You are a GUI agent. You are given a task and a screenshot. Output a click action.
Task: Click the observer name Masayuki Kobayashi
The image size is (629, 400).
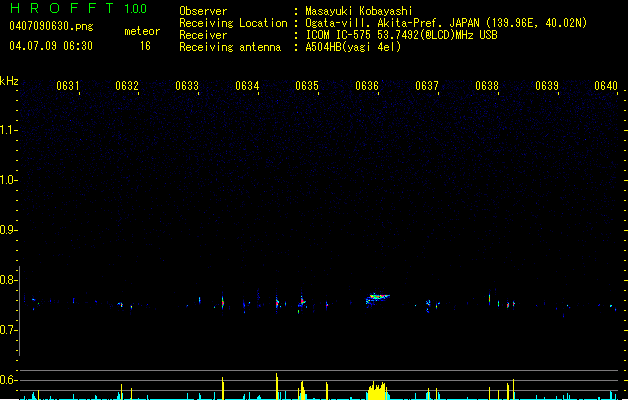coord(359,11)
